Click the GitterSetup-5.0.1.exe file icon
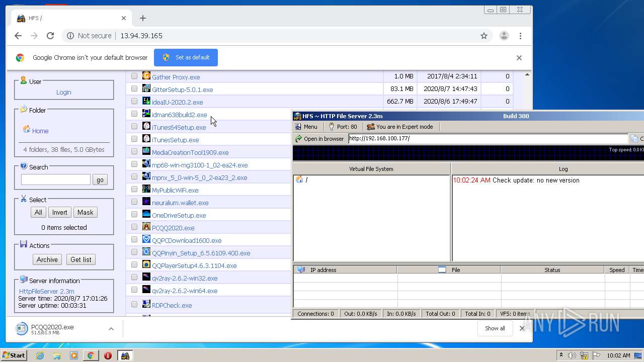This screenshot has width=644, height=362. (x=146, y=88)
